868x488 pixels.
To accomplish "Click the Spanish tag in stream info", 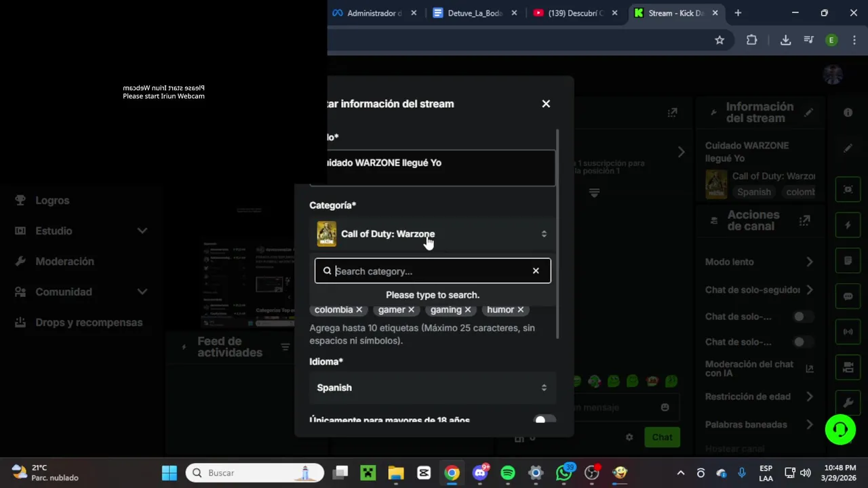I will pyautogui.click(x=754, y=192).
